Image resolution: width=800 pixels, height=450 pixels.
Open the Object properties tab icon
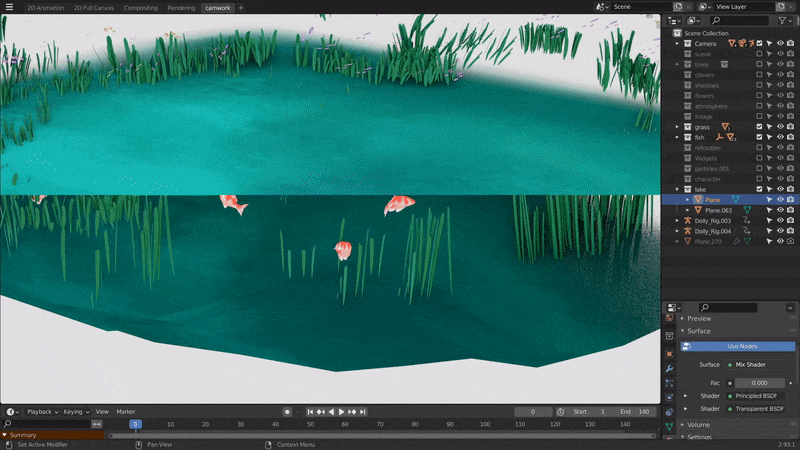point(669,353)
